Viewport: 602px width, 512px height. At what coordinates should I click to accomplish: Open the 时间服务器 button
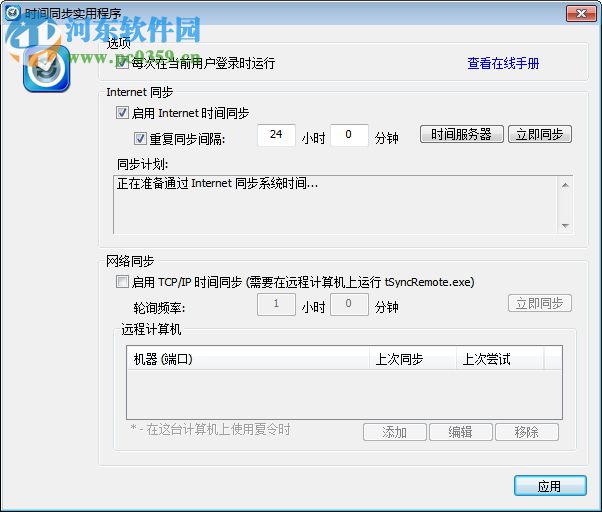click(461, 134)
